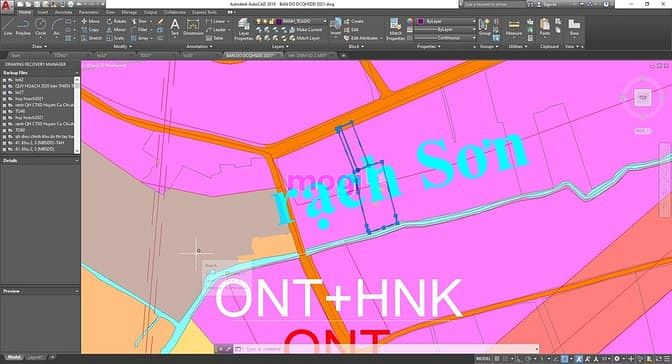Open the lineweight ByLayer selector

tap(445, 30)
